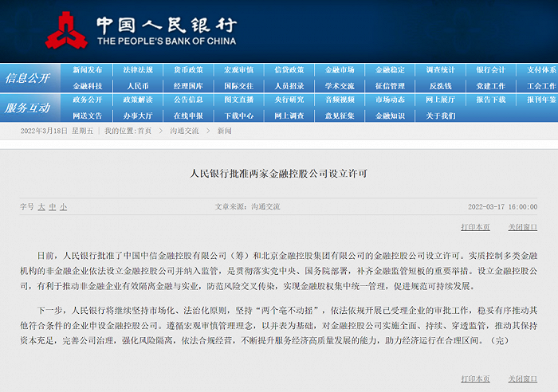Open 网送文告 navigation link
The image size is (558, 392).
tap(87, 116)
